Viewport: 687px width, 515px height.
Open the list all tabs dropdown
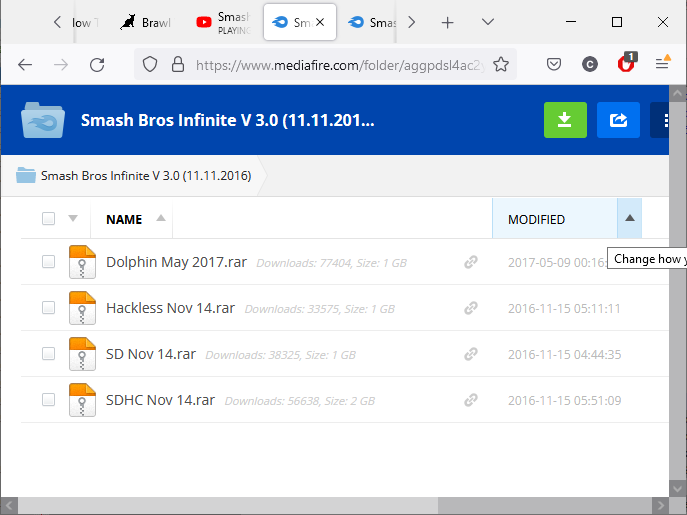click(488, 22)
